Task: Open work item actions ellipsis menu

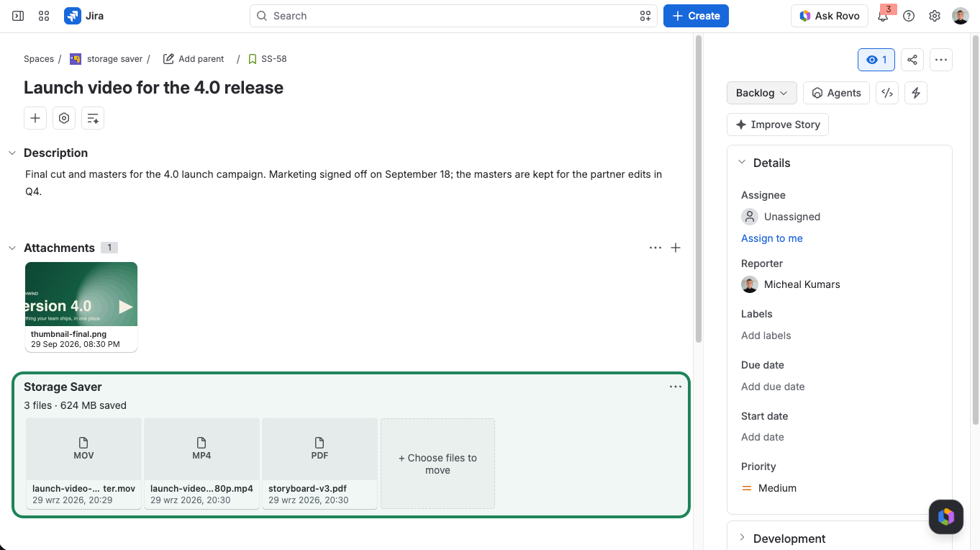Action: point(941,60)
